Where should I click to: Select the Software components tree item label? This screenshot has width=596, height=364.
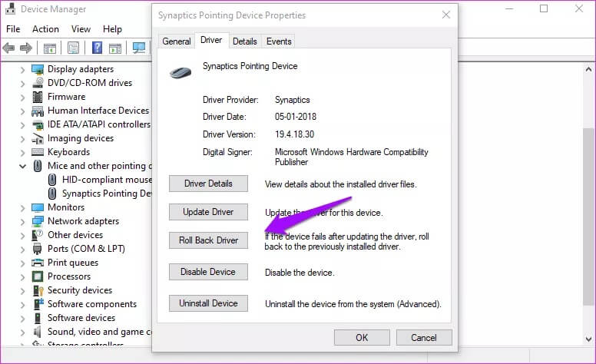(92, 304)
